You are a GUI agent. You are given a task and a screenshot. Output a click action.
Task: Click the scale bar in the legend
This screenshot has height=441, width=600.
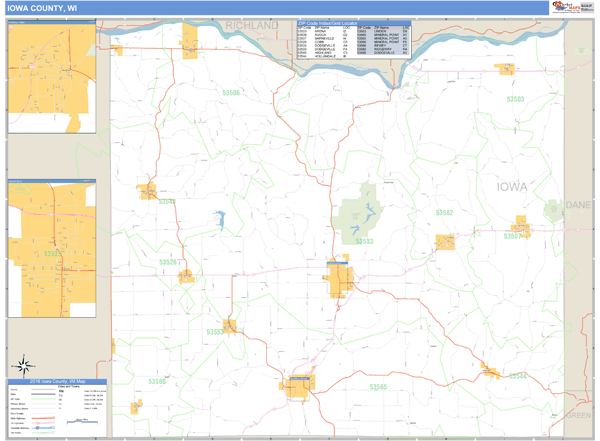[82, 422]
